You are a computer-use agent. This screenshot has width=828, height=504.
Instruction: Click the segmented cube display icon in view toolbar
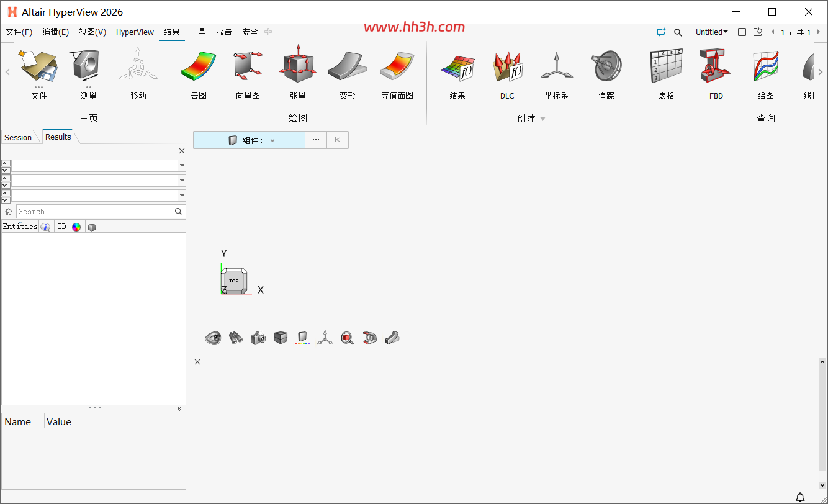pos(281,338)
